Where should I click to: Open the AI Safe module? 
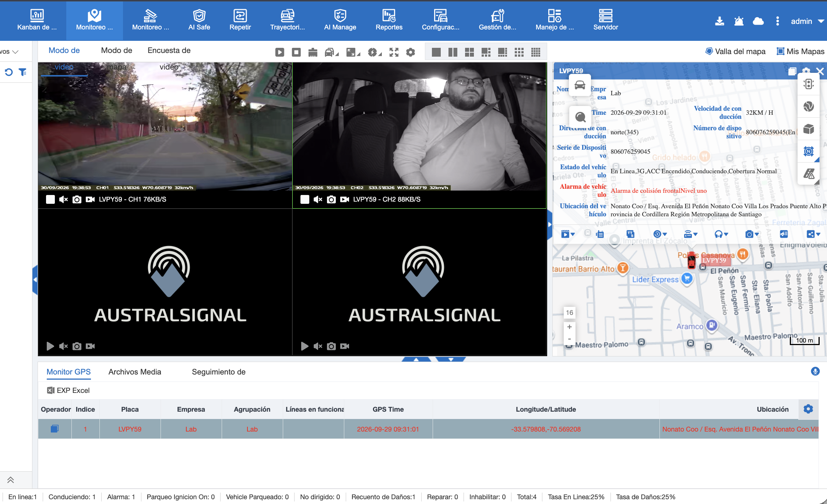click(199, 20)
